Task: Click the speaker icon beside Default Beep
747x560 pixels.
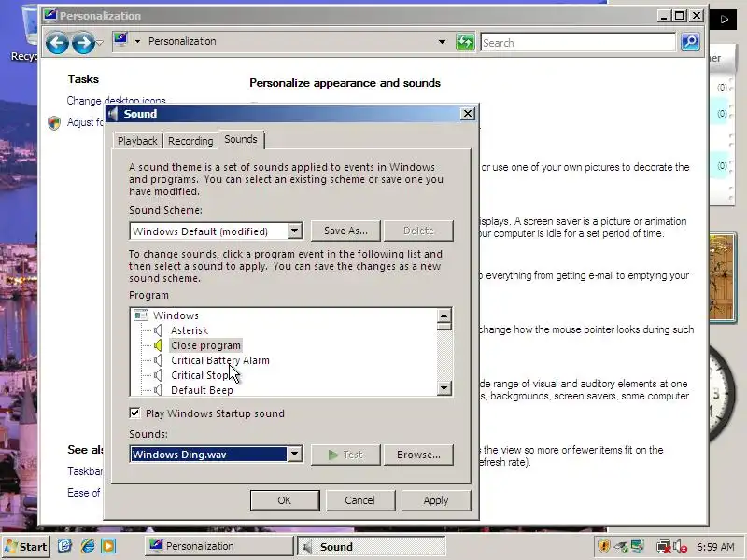Action: point(158,390)
